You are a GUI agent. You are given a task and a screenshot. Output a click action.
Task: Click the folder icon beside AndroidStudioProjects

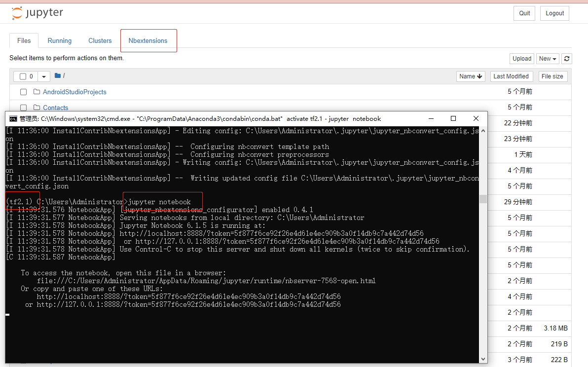click(x=37, y=92)
